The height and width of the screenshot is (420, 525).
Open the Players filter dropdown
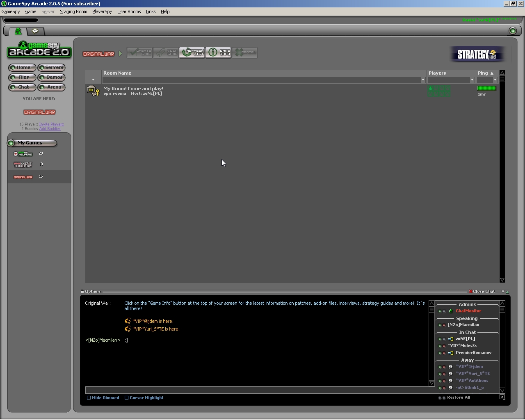click(x=472, y=80)
